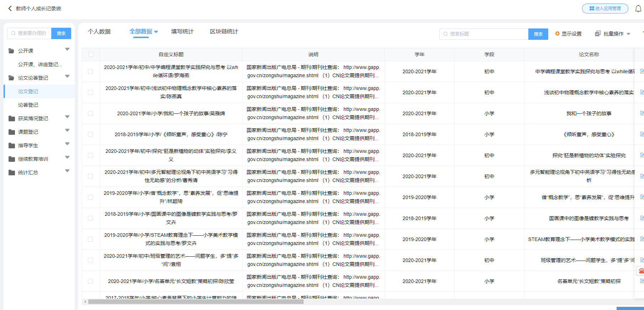This screenshot has width=644, height=310.
Task: Switch to the 个人数据 tab
Action: click(x=99, y=32)
